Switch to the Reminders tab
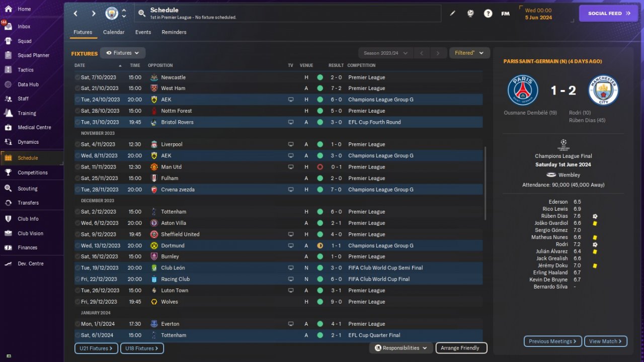Screen dimensions: 644x362 point(174,32)
